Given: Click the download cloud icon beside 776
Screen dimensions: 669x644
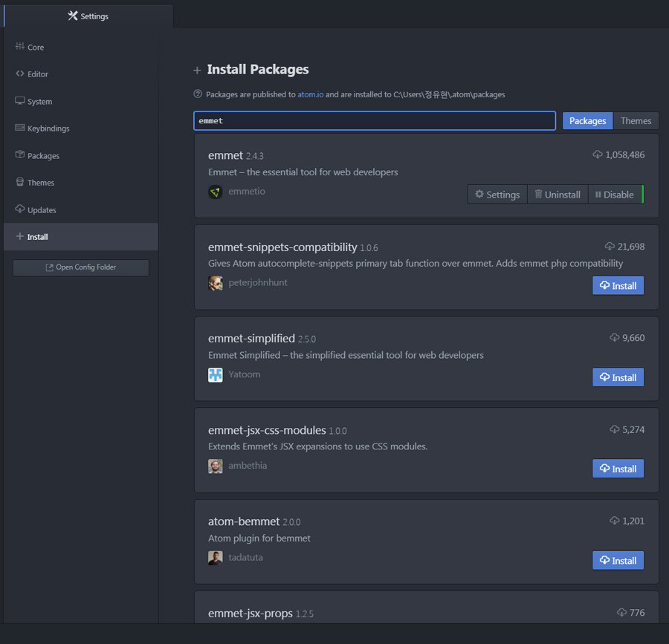Looking at the screenshot, I should [x=621, y=612].
